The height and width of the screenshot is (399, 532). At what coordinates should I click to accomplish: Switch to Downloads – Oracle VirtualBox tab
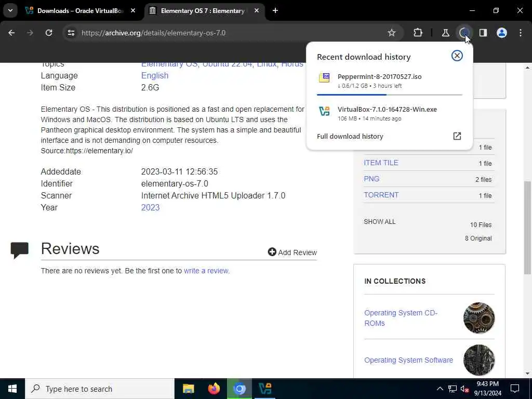81,11
